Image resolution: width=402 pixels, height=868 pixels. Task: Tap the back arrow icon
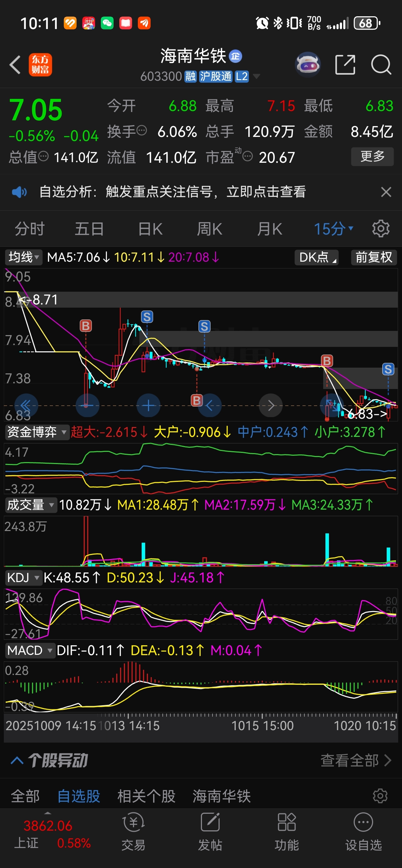[x=15, y=64]
